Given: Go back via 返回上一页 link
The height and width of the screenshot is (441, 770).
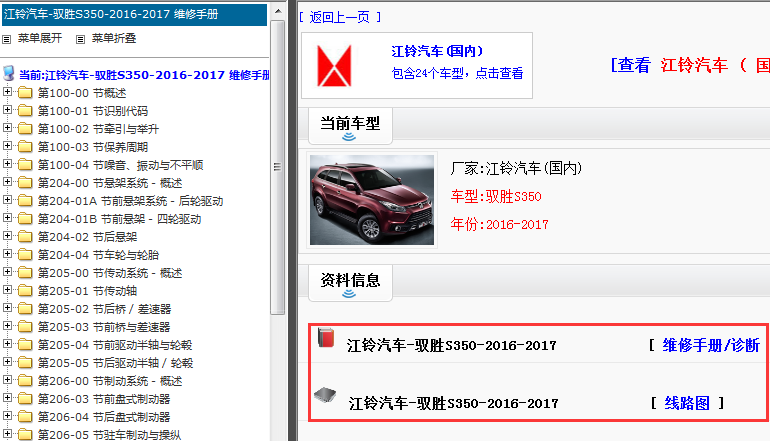Looking at the screenshot, I should (x=340, y=17).
